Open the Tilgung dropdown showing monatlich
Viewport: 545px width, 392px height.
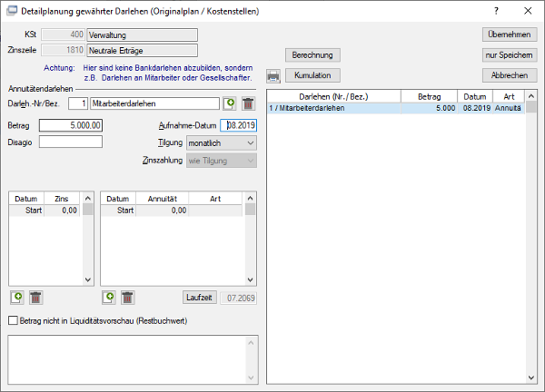(x=222, y=143)
